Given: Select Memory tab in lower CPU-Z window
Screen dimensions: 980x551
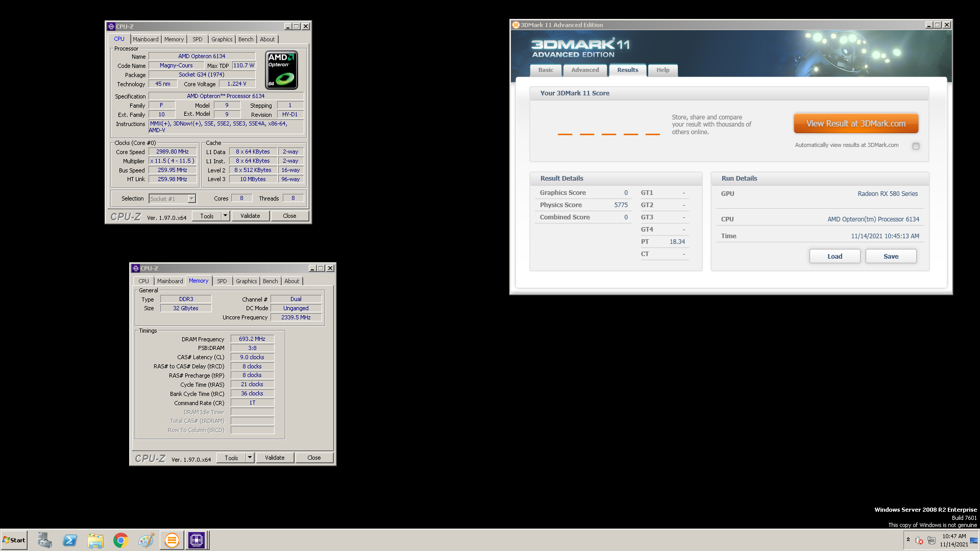Looking at the screenshot, I should (x=199, y=281).
